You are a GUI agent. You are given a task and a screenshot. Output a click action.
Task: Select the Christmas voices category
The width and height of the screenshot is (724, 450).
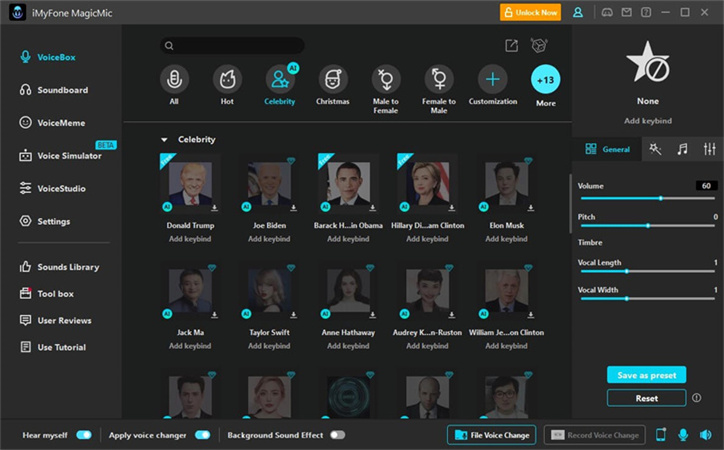coord(333,85)
